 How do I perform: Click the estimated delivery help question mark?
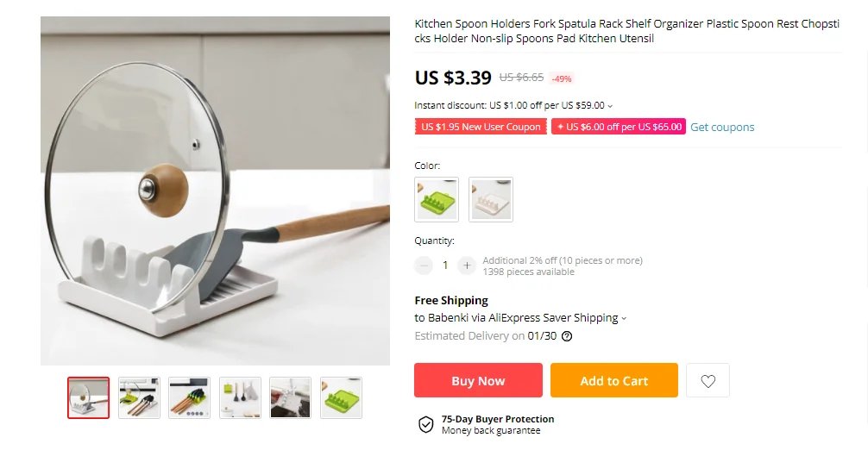click(567, 336)
